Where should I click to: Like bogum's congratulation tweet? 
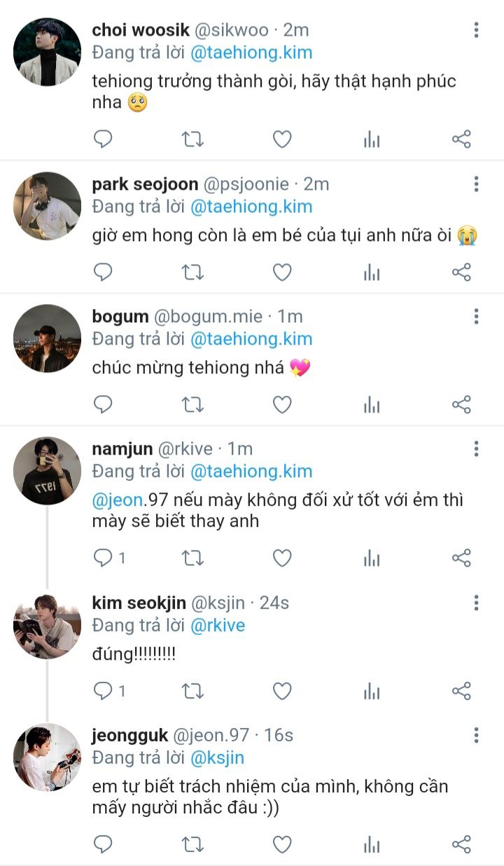[x=281, y=404]
